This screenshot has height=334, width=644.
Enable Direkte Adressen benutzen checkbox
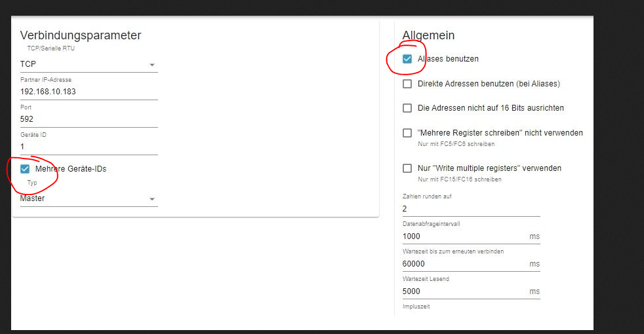(407, 84)
